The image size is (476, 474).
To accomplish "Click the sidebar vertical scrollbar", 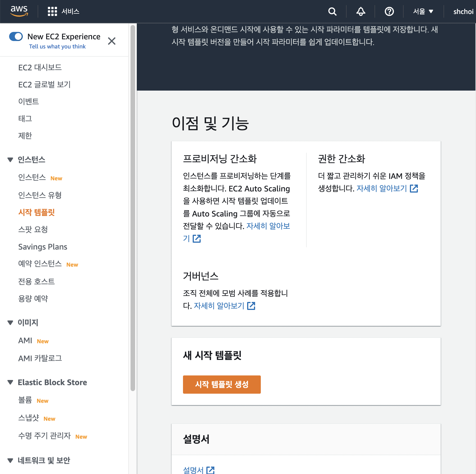I will click(133, 208).
